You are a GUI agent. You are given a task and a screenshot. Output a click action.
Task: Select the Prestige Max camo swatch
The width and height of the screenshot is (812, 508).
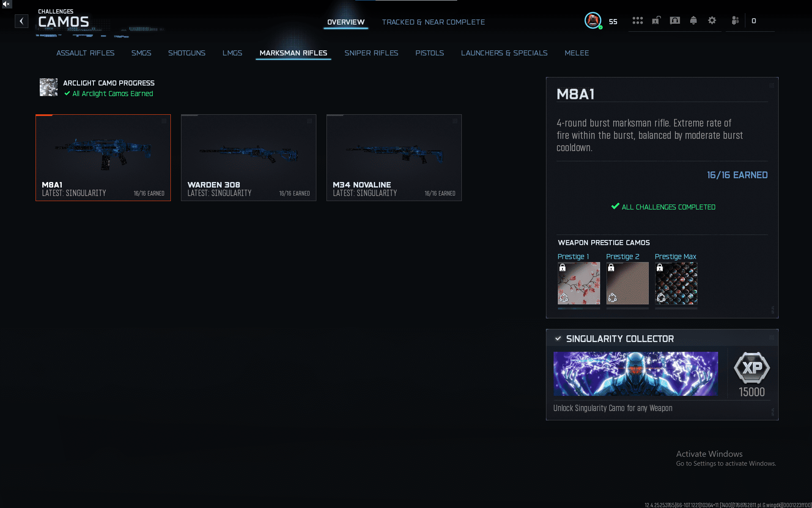point(676,283)
